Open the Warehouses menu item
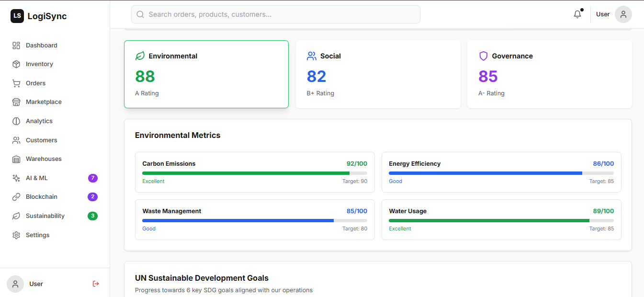 [55, 159]
